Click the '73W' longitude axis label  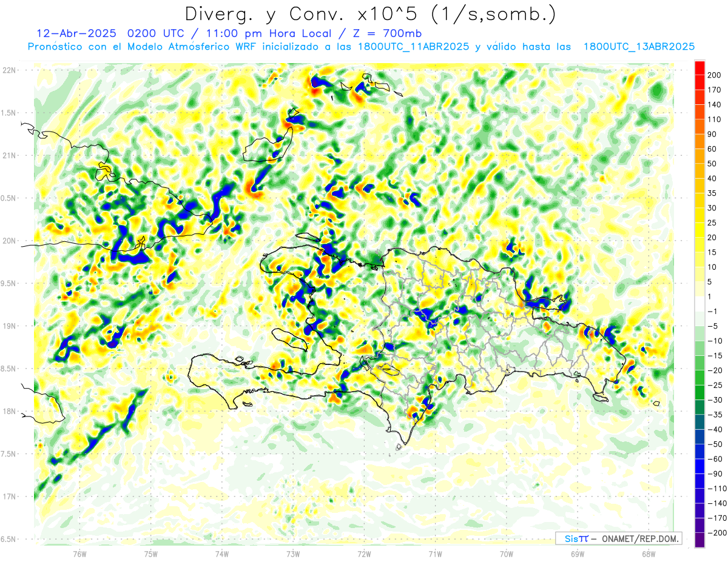click(293, 554)
